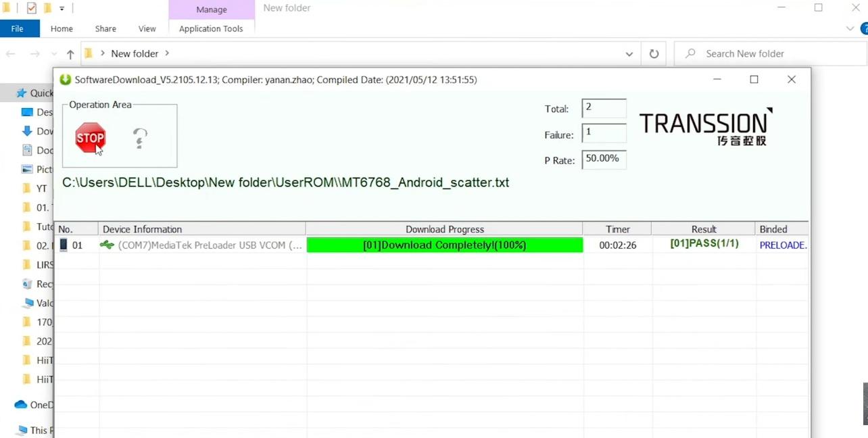Close the SoftwareDownload window
This screenshot has height=438, width=868.
(x=792, y=80)
